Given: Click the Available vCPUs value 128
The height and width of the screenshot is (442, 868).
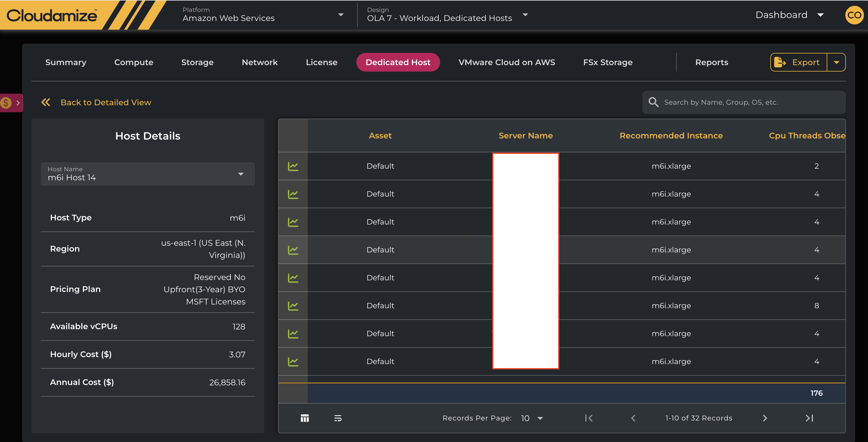Looking at the screenshot, I should click(x=239, y=327).
